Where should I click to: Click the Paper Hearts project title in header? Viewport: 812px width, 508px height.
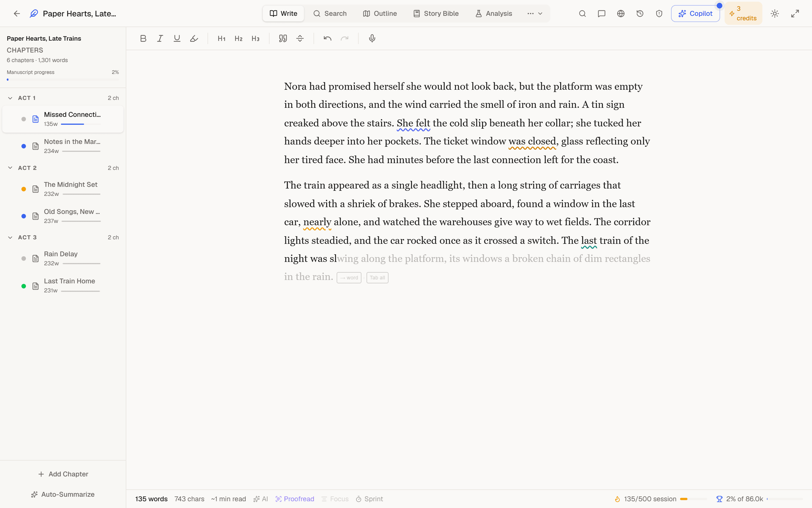point(80,14)
